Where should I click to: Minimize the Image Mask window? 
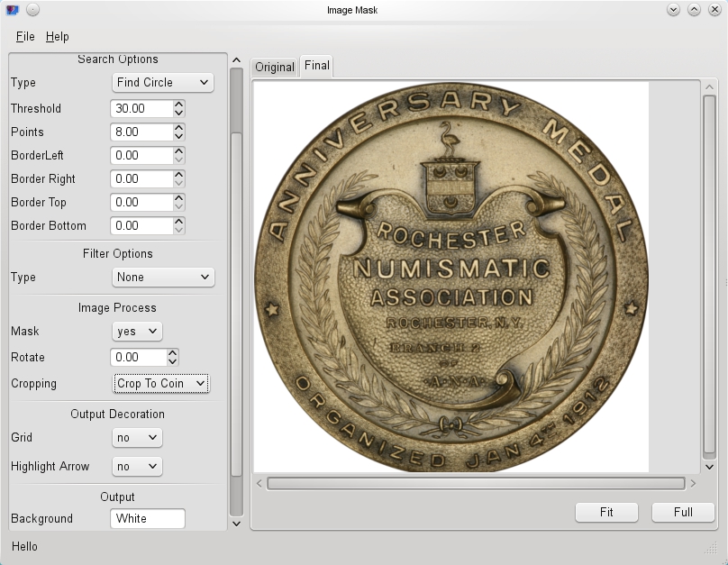pos(673,10)
